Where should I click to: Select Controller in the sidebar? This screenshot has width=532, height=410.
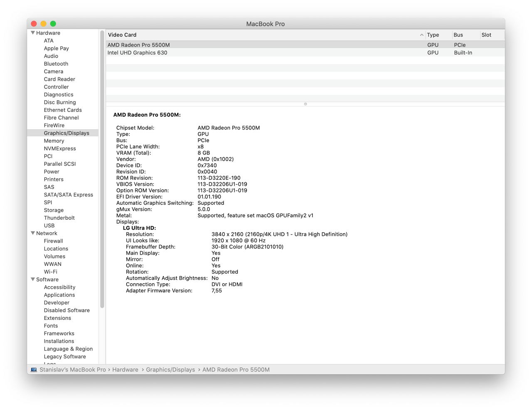pyautogui.click(x=57, y=87)
